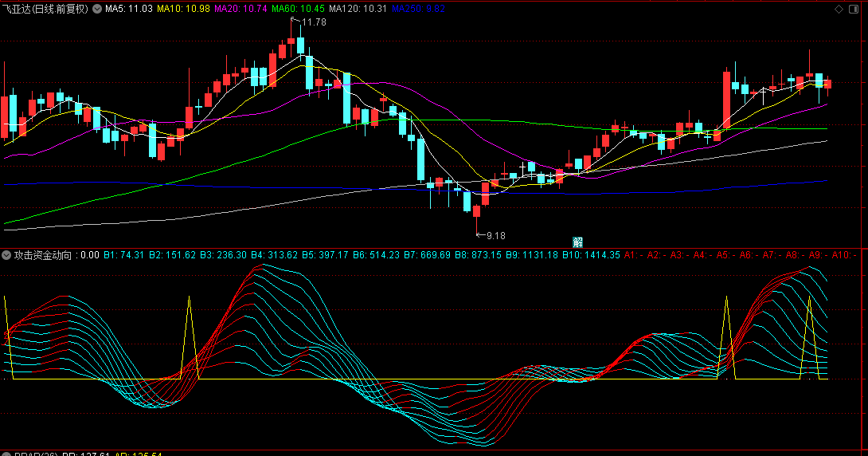Select the MA5: 11.03 moving average label

[x=129, y=9]
